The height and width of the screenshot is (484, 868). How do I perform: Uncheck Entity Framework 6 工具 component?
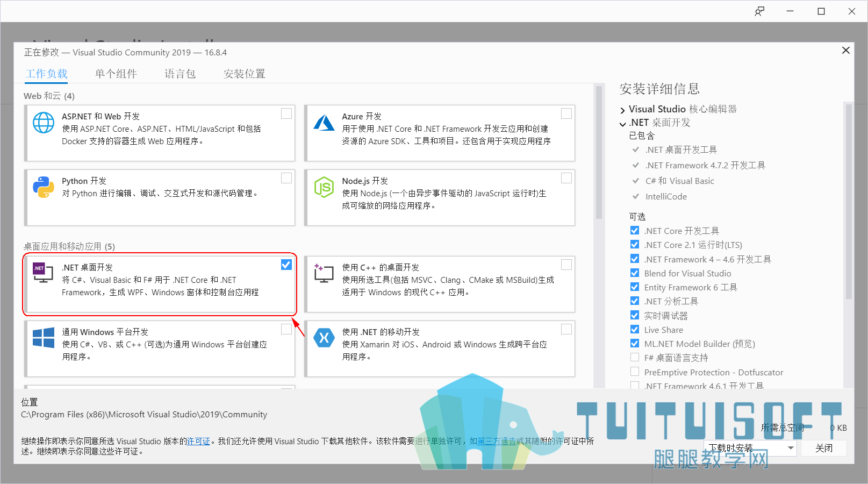635,287
